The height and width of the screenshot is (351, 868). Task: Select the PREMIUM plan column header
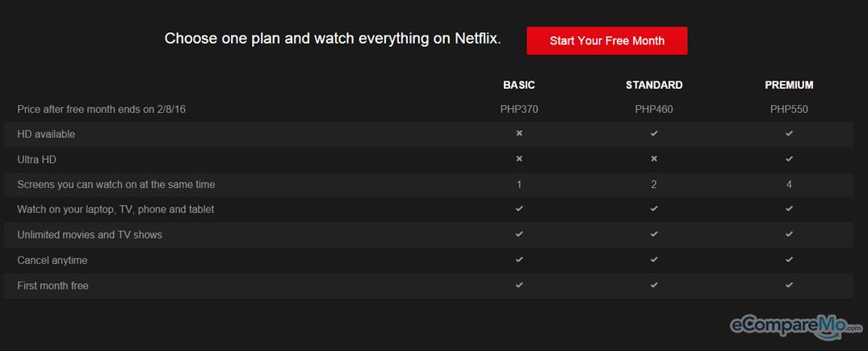[789, 86]
